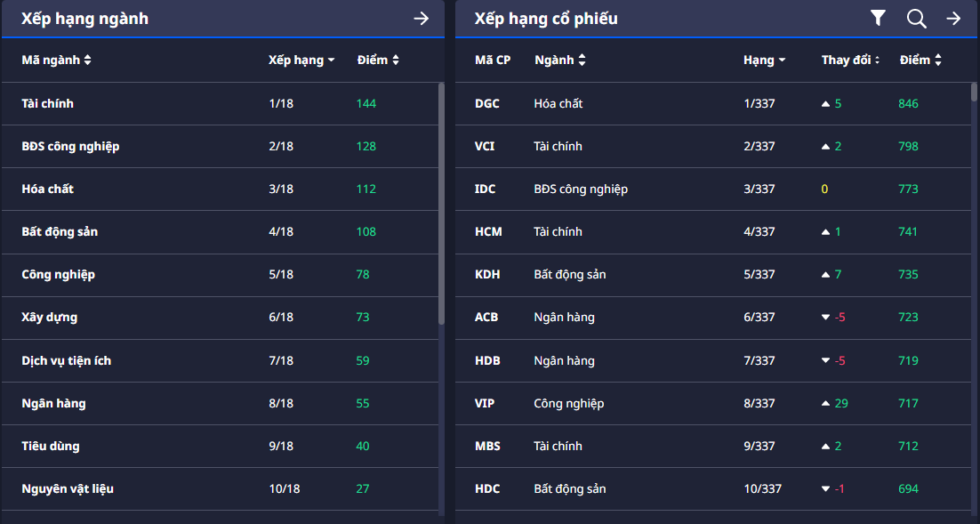
Task: Open the VIP stock ticker
Action: click(485, 403)
